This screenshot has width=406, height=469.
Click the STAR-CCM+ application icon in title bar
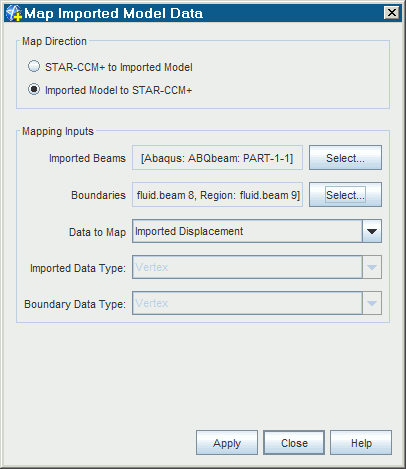point(14,13)
